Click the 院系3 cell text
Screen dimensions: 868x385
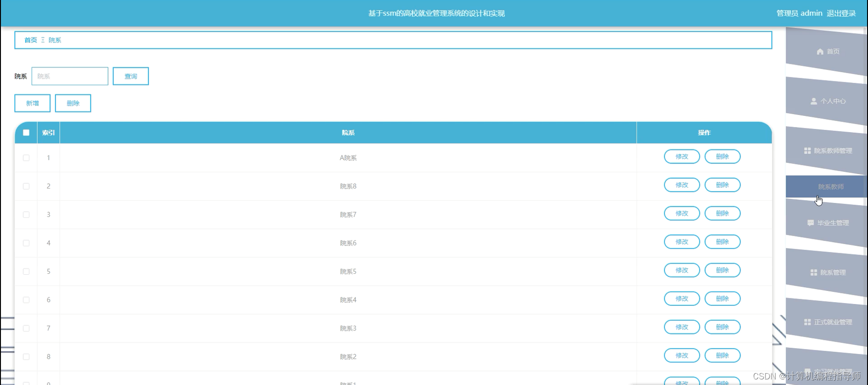point(348,328)
